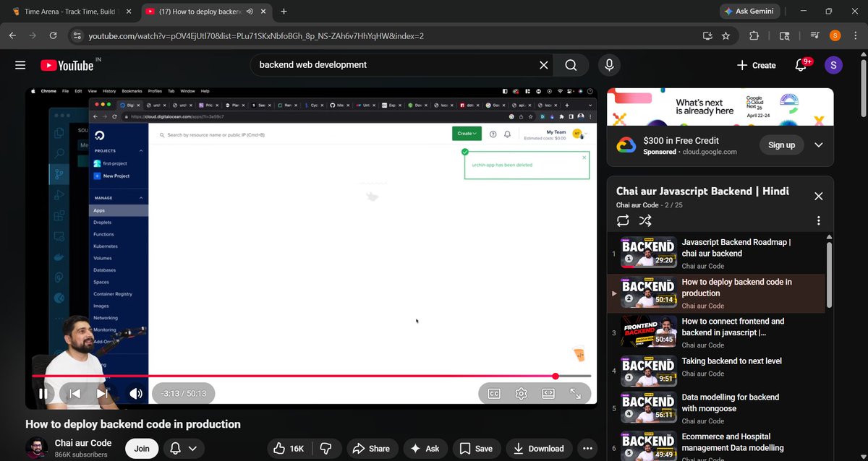
Task: Toggle loop playlist
Action: (x=623, y=220)
